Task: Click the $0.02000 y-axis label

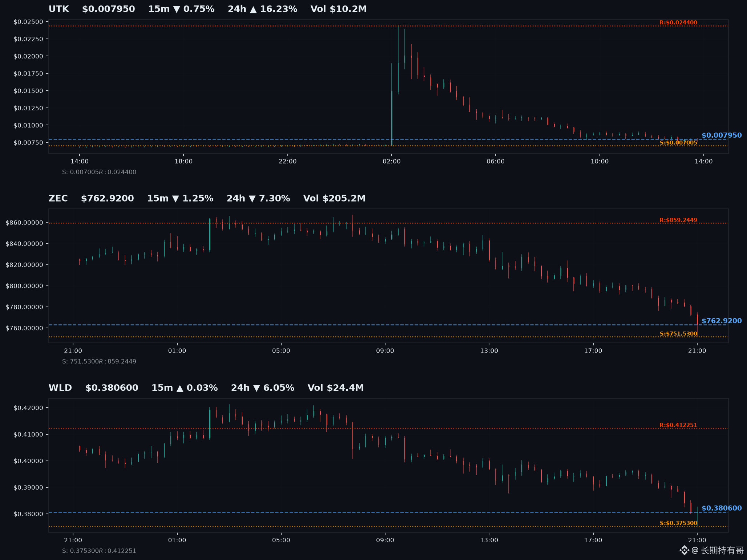Action: [x=28, y=56]
